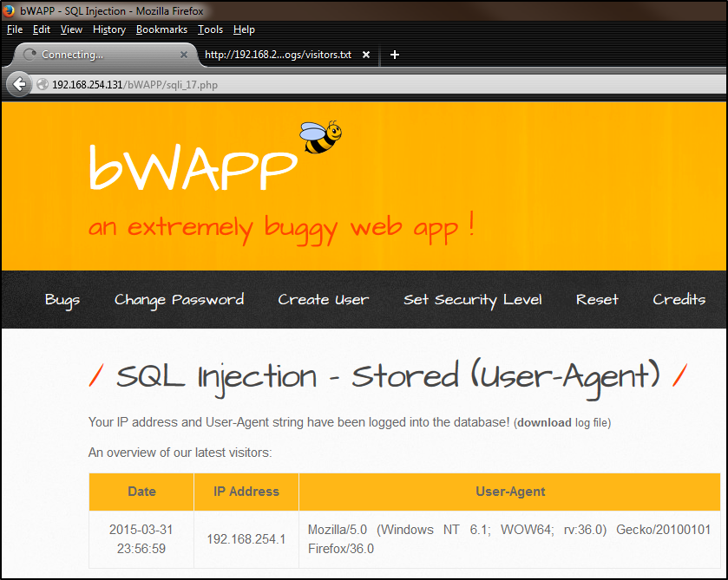The height and width of the screenshot is (580, 728).
Task: Click the date cell 2015-03-31 23:56:59
Action: pyautogui.click(x=141, y=539)
